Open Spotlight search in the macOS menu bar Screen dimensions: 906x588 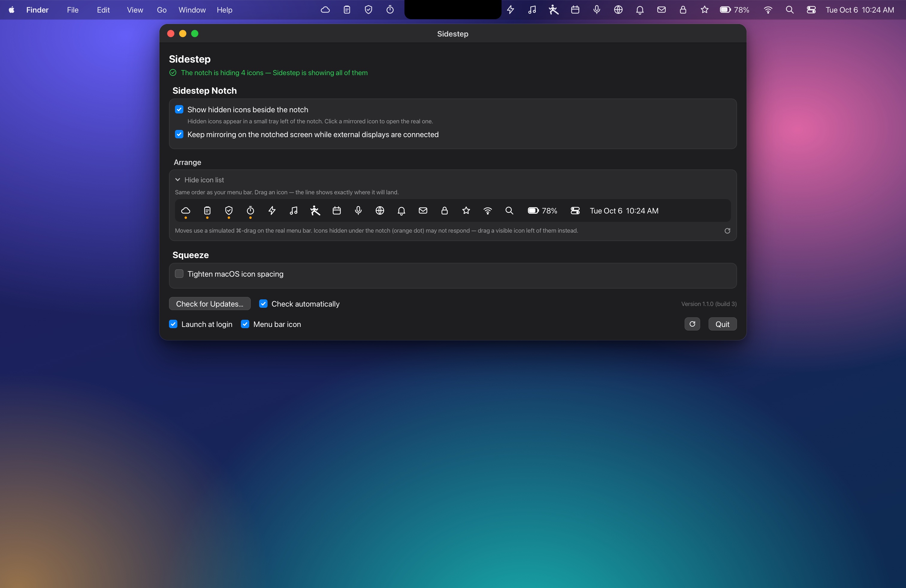click(x=789, y=10)
